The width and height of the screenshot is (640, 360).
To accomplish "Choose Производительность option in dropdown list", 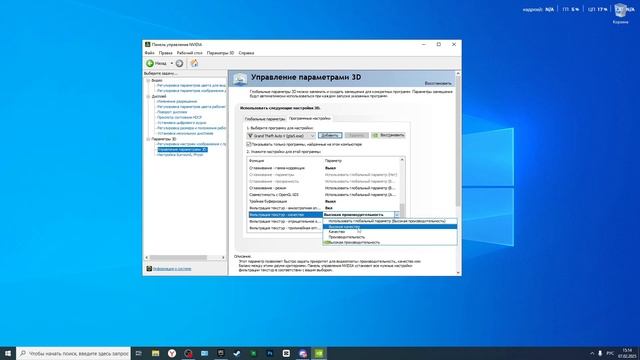I will pyautogui.click(x=390, y=237).
